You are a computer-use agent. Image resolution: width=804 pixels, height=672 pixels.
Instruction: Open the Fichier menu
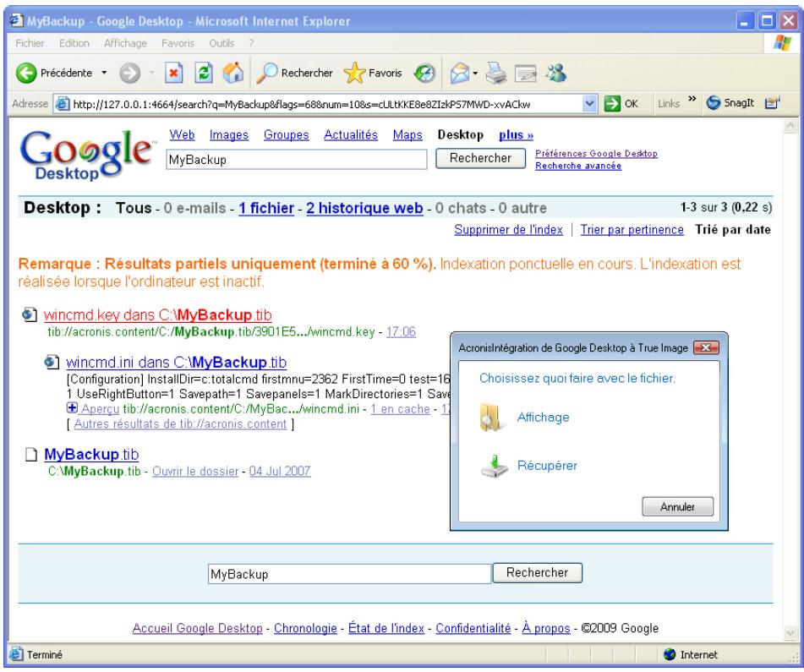tap(30, 44)
